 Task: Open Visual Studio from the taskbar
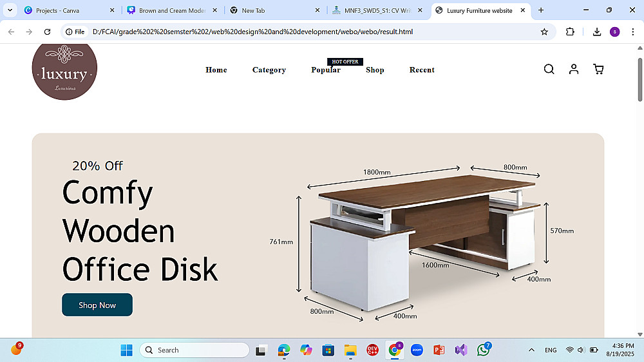coord(461,350)
